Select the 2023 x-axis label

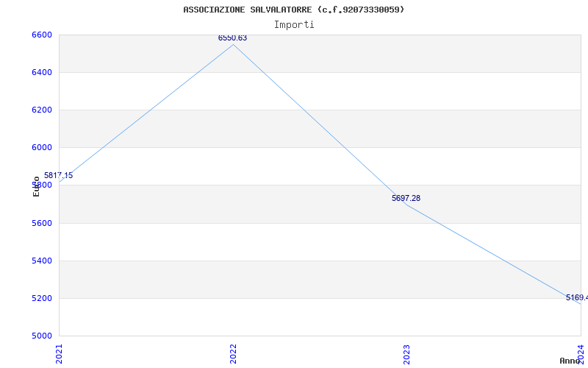coord(407,354)
